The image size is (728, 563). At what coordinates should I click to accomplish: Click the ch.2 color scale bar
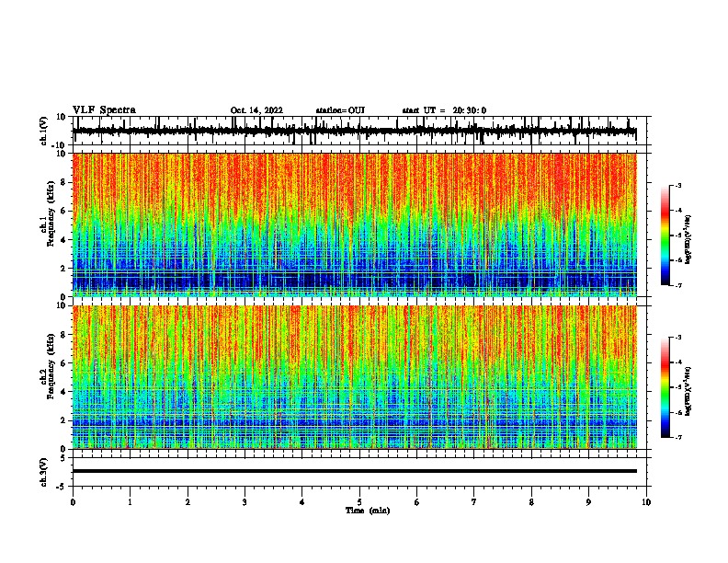pyautogui.click(x=665, y=387)
